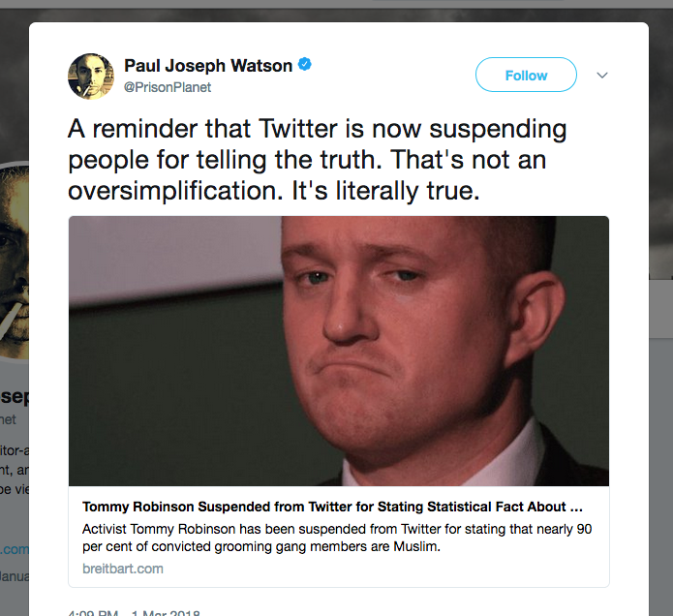Open the Tommy Robinson Suspended article headline
This screenshot has height=616, width=673.
(332, 507)
